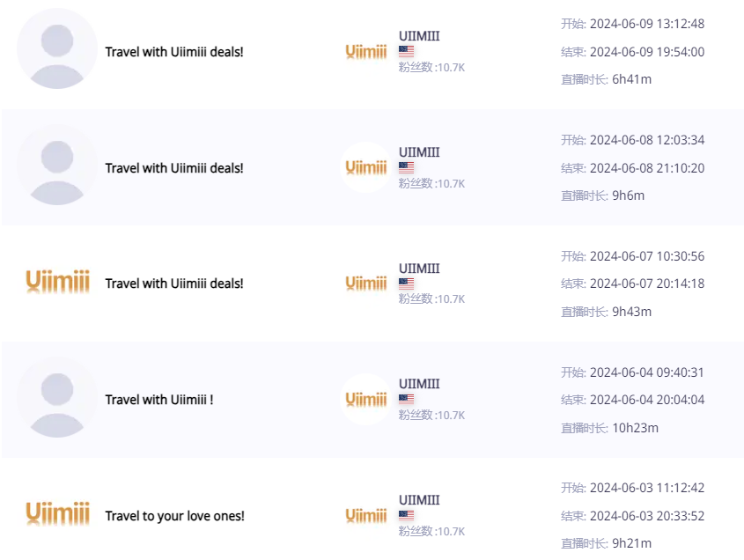
Task: Click UIIMIII account name in the June 8 row
Action: coord(419,152)
